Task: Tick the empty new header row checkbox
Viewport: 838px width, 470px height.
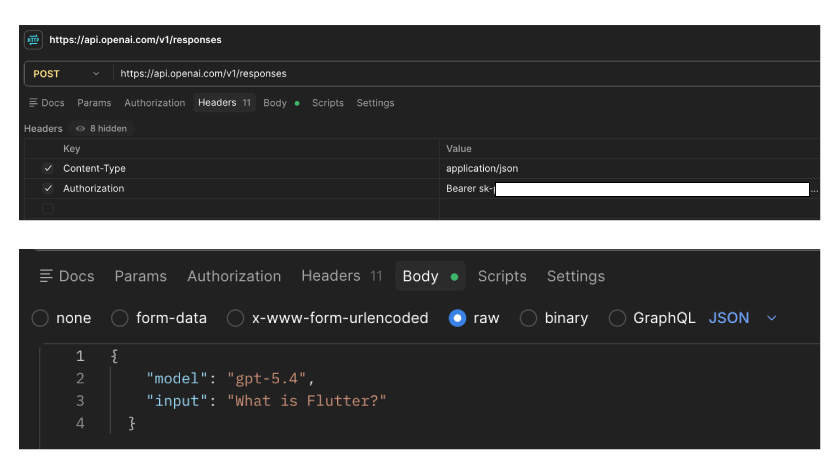Action: (48, 209)
